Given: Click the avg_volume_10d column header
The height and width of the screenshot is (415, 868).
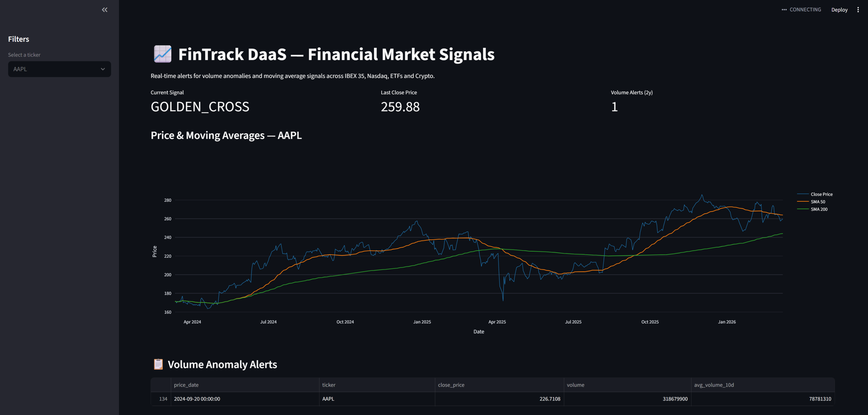Looking at the screenshot, I should tap(714, 385).
